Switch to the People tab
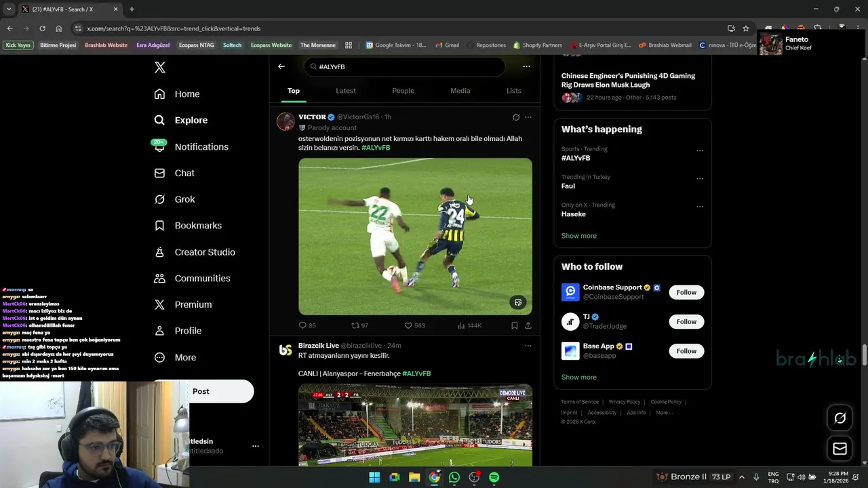 tap(403, 91)
